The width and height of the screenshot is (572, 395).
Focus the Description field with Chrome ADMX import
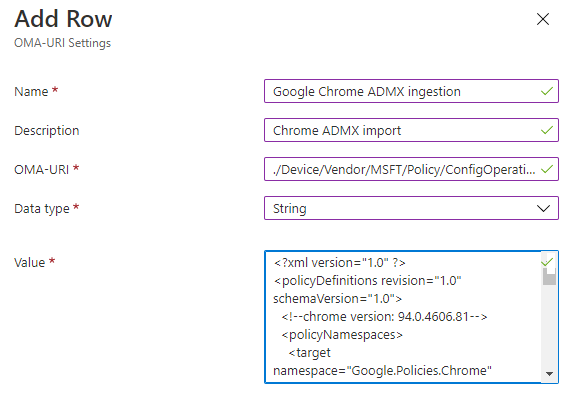coord(411,130)
